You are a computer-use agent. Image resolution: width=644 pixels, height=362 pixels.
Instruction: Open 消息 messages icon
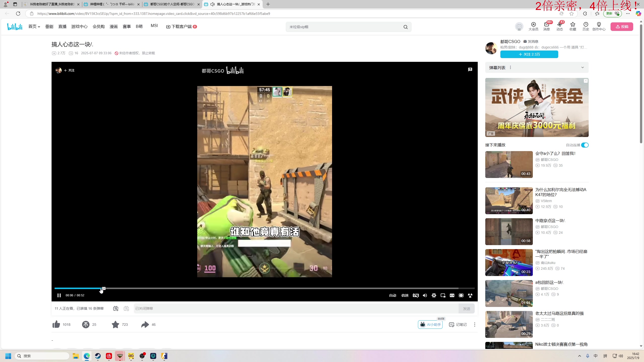546,26
